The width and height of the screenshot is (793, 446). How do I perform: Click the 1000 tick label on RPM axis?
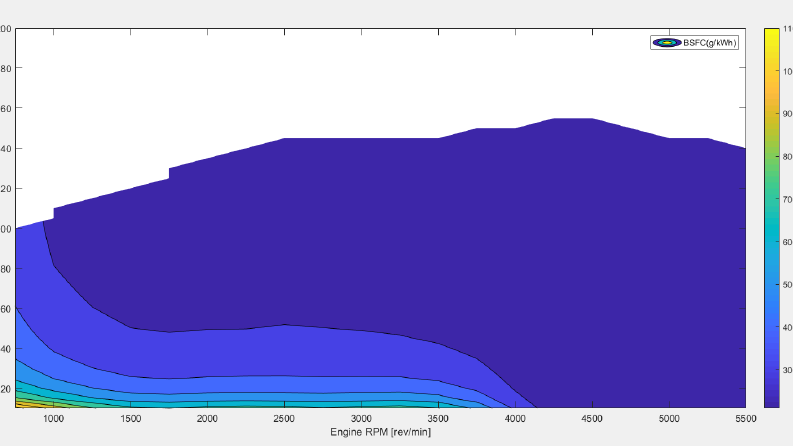click(x=53, y=418)
